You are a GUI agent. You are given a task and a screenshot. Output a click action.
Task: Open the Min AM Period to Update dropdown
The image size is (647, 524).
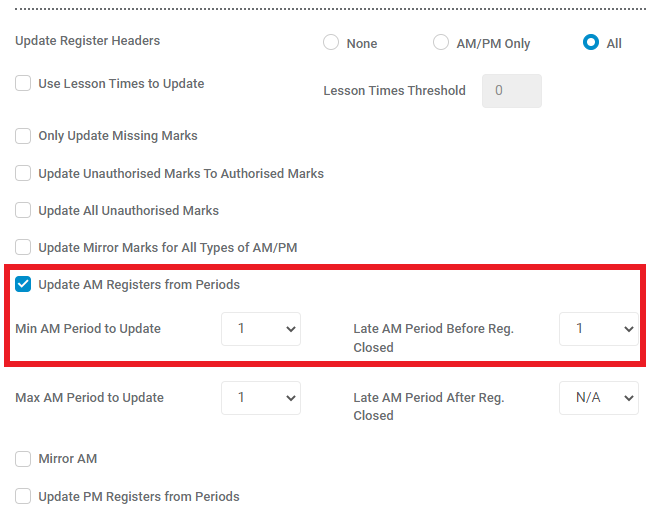pos(261,329)
